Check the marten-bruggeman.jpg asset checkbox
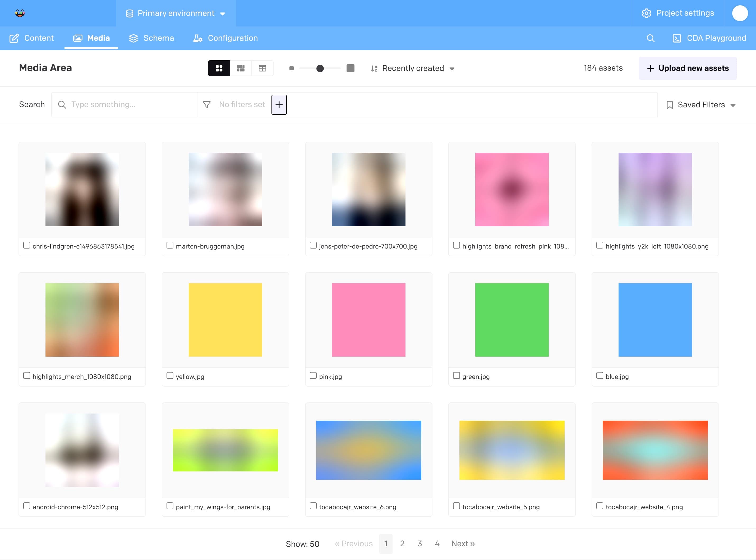 (170, 245)
